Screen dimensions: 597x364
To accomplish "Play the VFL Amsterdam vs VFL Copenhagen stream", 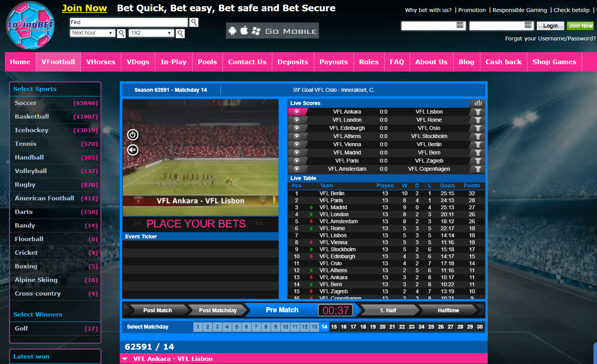I will click(x=297, y=169).
